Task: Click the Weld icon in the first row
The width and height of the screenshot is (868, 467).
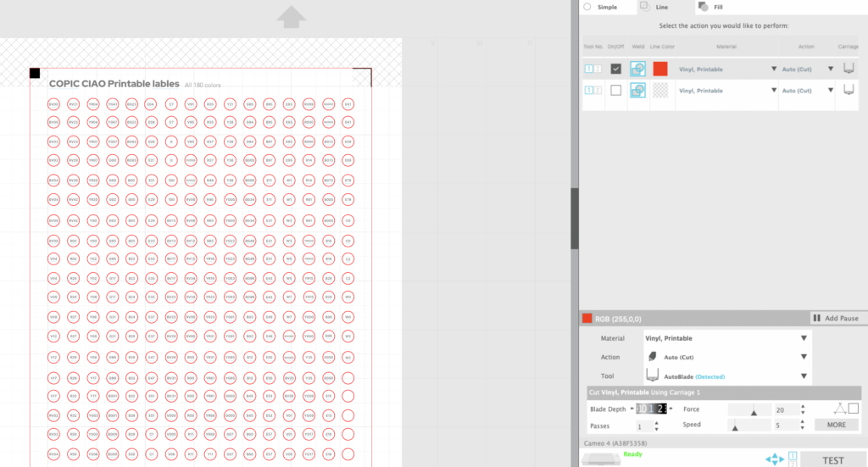Action: click(638, 69)
